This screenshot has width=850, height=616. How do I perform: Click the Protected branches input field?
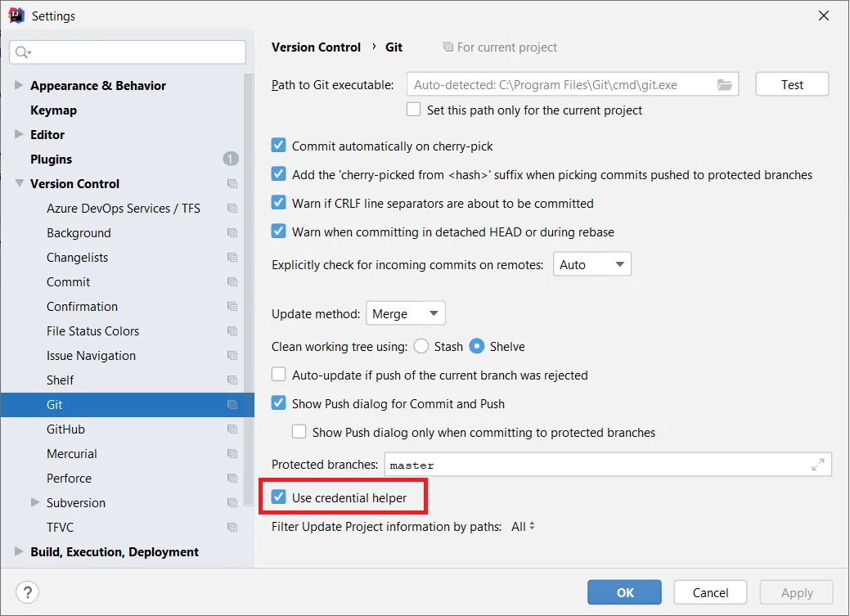tap(597, 465)
